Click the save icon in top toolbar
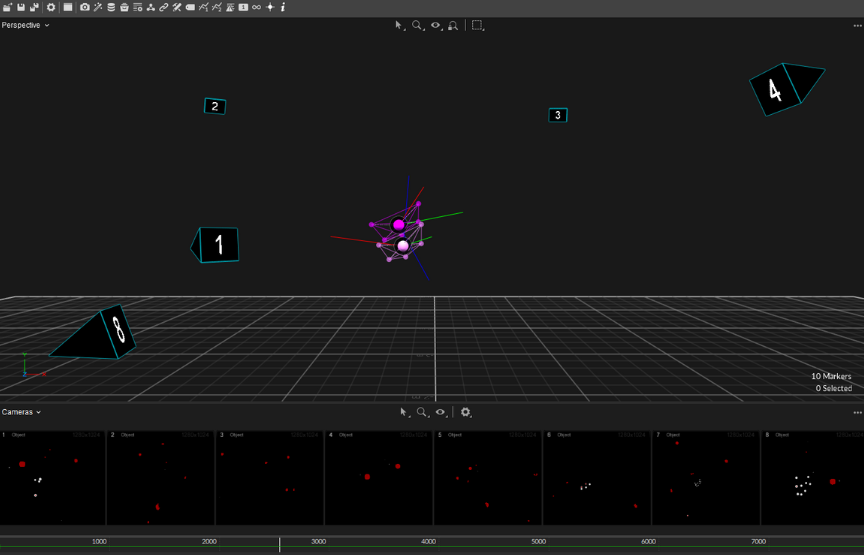 pyautogui.click(x=20, y=7)
